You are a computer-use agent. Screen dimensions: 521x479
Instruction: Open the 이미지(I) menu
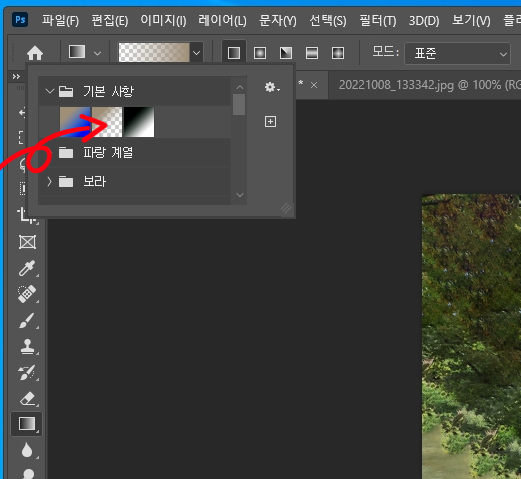163,21
